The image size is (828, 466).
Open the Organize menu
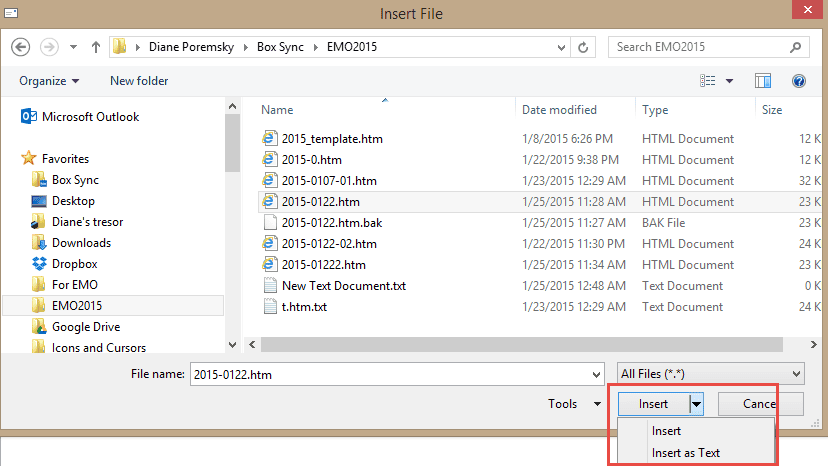click(49, 81)
